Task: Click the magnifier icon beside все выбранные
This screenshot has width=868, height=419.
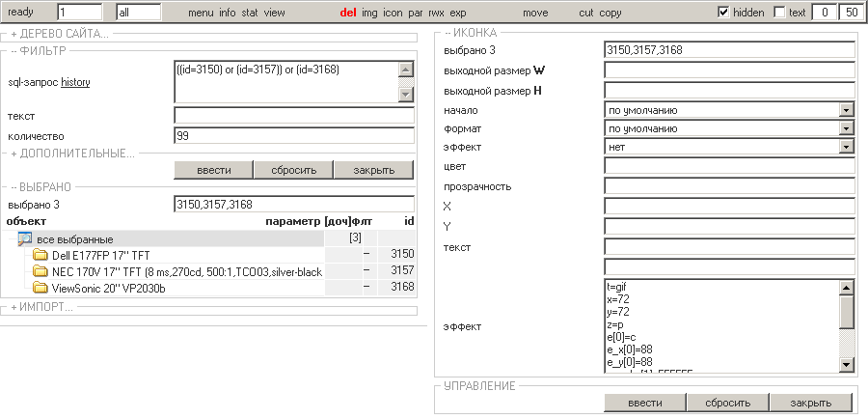Action: [25, 238]
